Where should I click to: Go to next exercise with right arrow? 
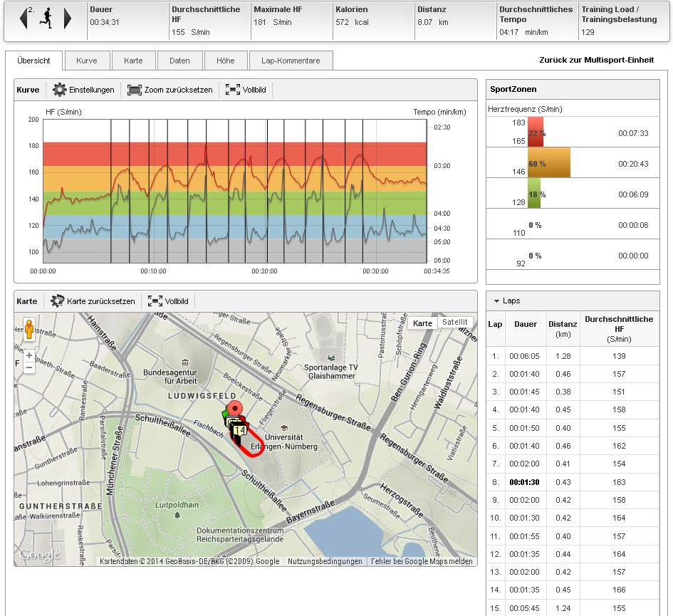[68, 19]
